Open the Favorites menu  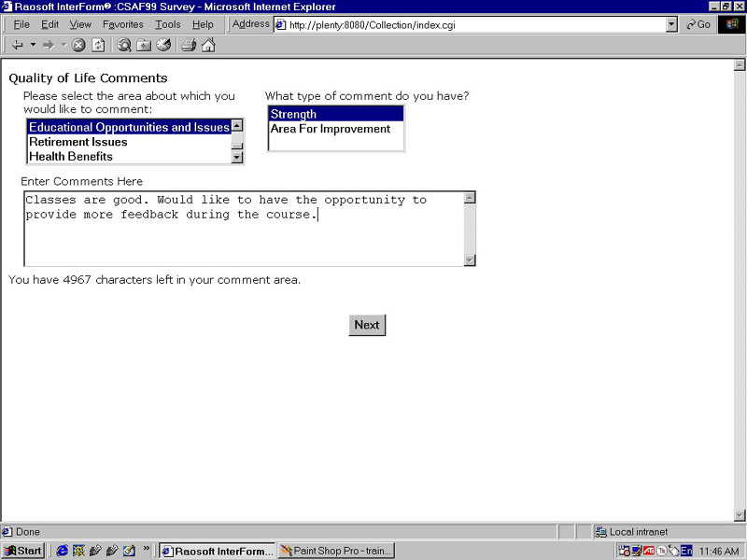pyautogui.click(x=123, y=24)
